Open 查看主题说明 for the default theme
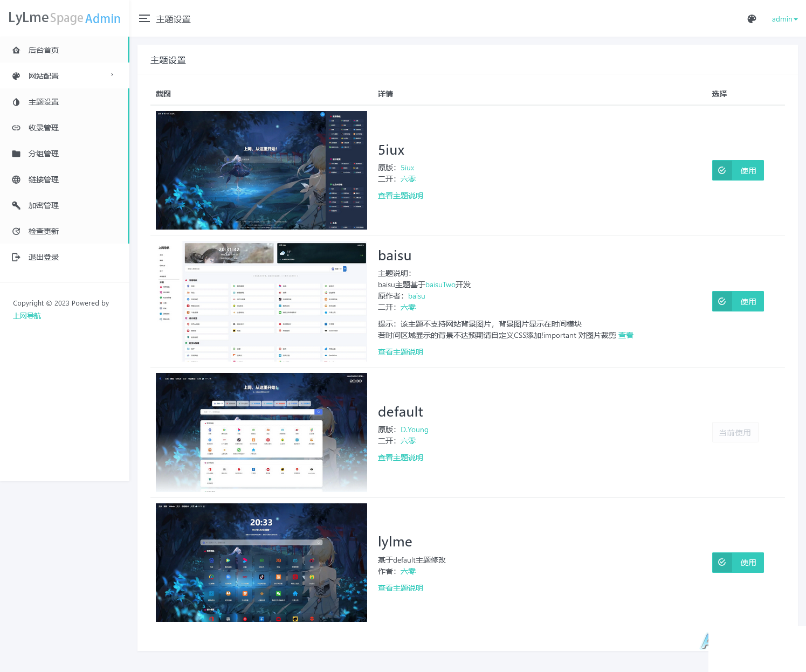The image size is (806, 672). (x=400, y=458)
